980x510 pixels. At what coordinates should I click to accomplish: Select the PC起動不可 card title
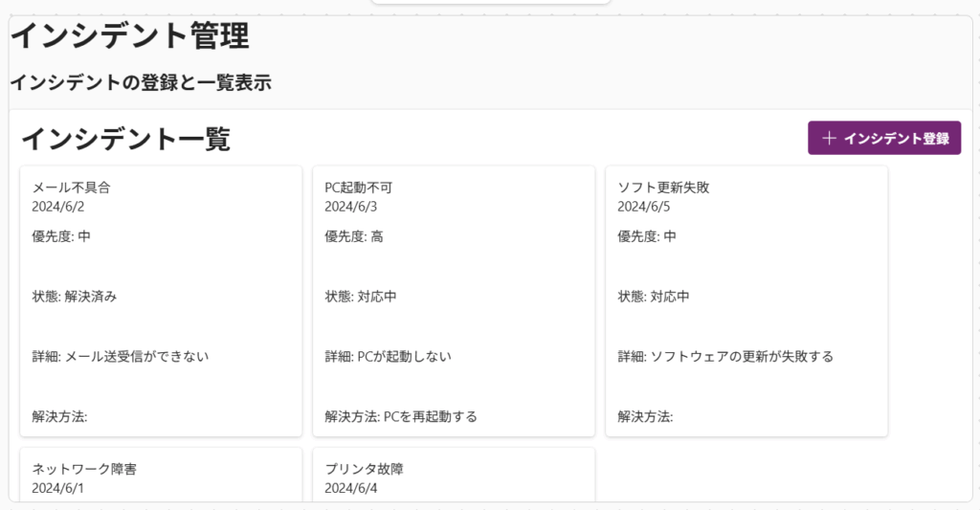point(358,188)
